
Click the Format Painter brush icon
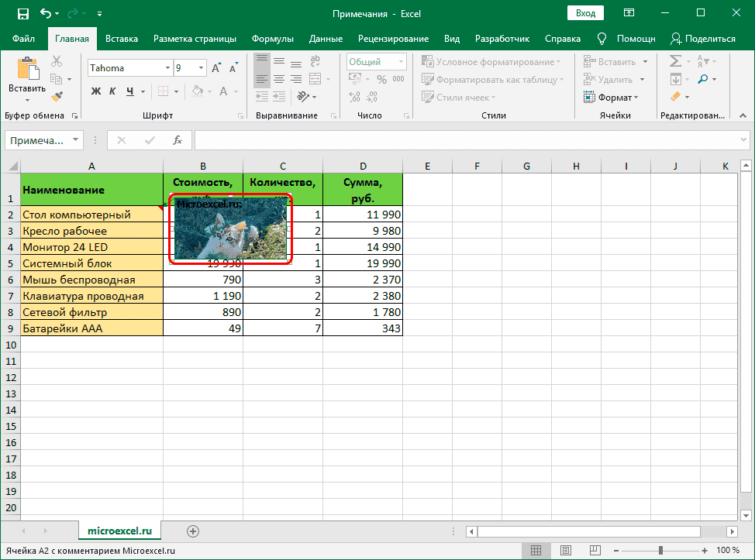[57, 96]
